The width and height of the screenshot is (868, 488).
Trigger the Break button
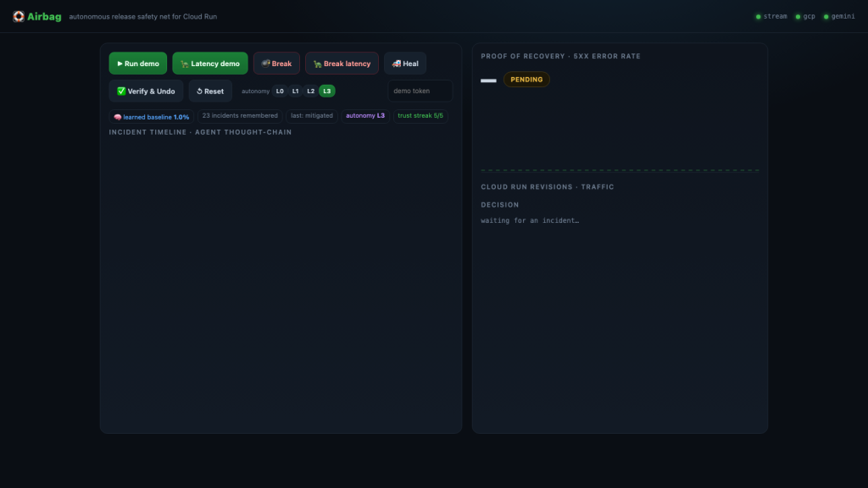tap(276, 64)
